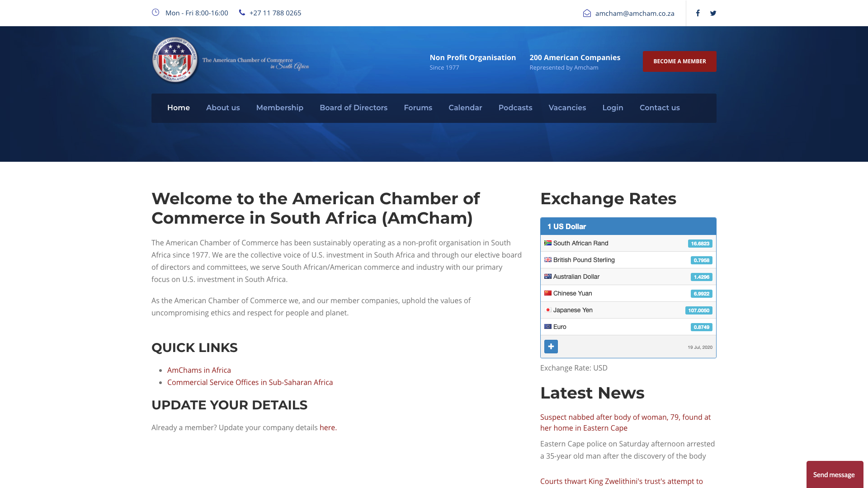Screen dimensions: 868x488
Task: Open the Membership menu item
Action: point(279,108)
